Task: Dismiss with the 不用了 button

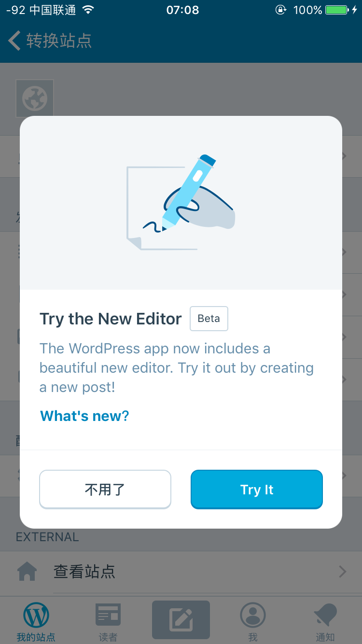Action: (x=105, y=490)
